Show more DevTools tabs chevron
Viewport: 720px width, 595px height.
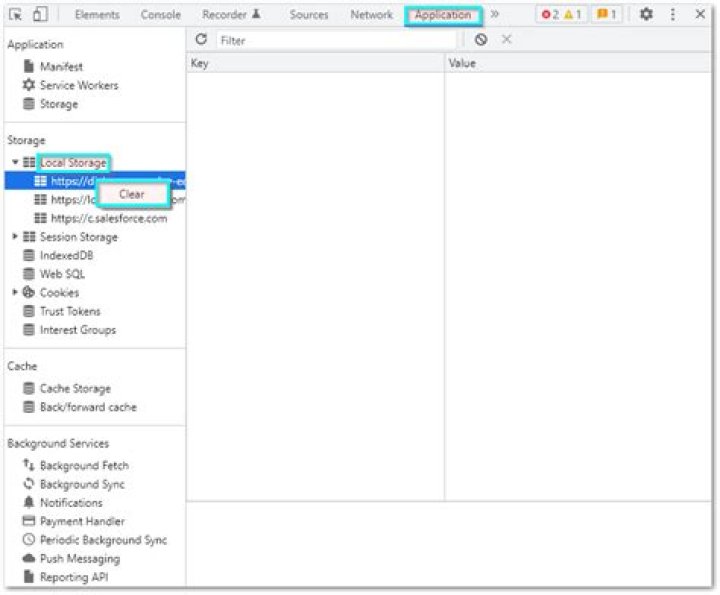[x=495, y=14]
